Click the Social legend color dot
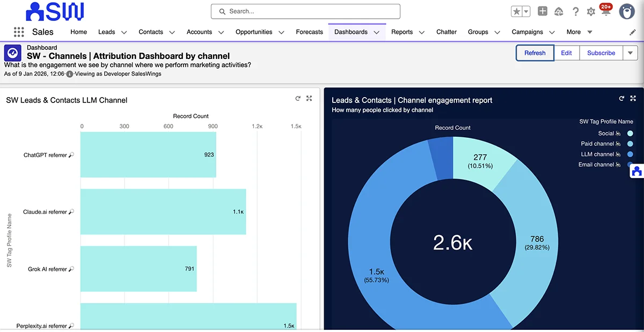 click(630, 134)
